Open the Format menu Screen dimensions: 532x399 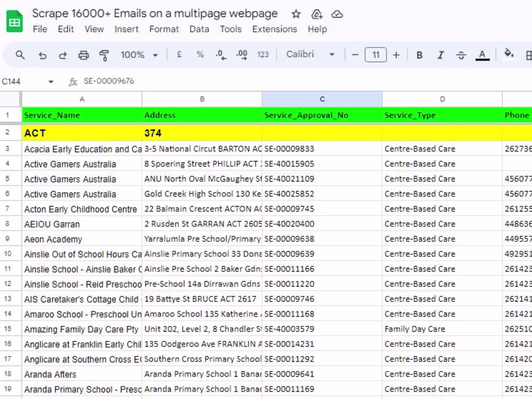pyautogui.click(x=164, y=29)
